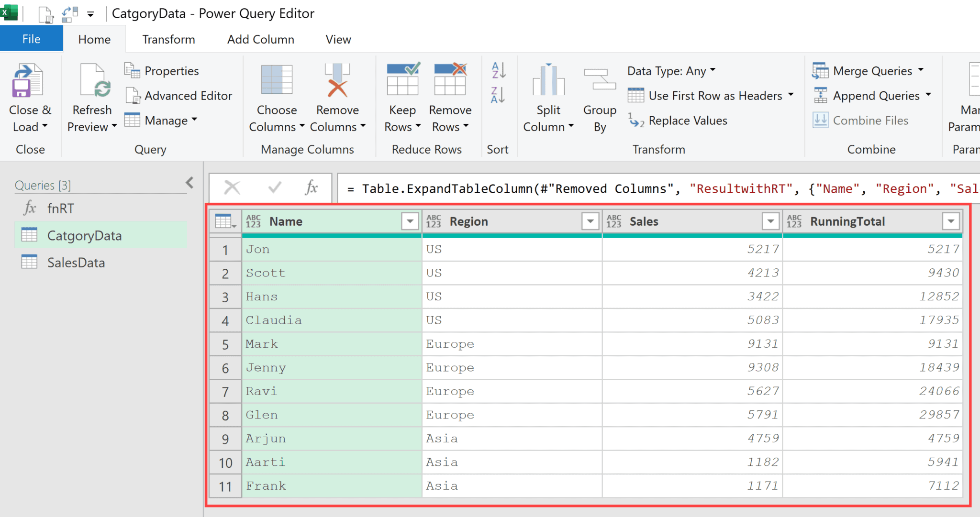
Task: Select the SalesData query
Action: pyautogui.click(x=75, y=262)
